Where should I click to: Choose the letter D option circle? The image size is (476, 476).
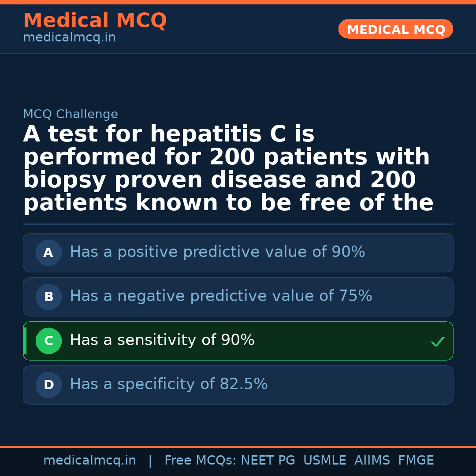click(48, 385)
